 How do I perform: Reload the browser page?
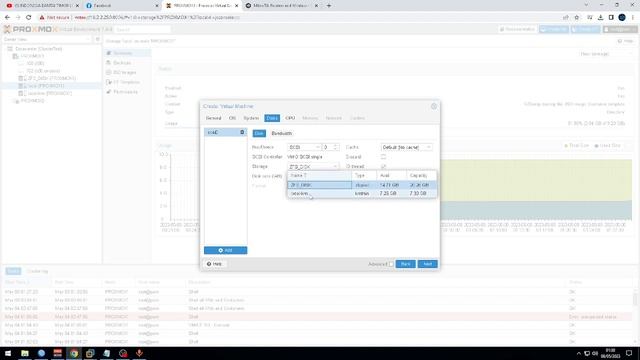(x=29, y=18)
